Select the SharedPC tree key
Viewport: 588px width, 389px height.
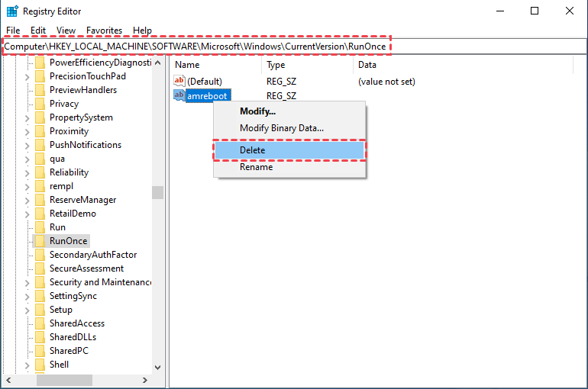pos(69,351)
